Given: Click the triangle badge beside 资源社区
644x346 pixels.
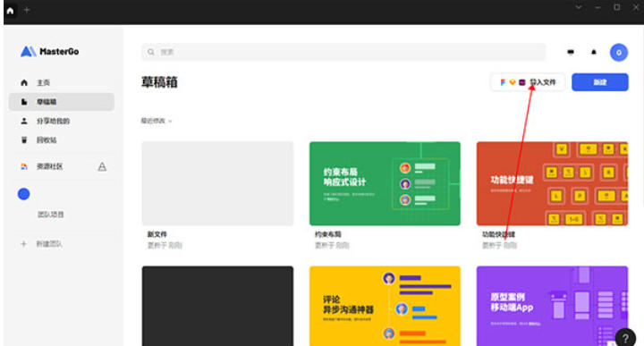Looking at the screenshot, I should [x=102, y=166].
